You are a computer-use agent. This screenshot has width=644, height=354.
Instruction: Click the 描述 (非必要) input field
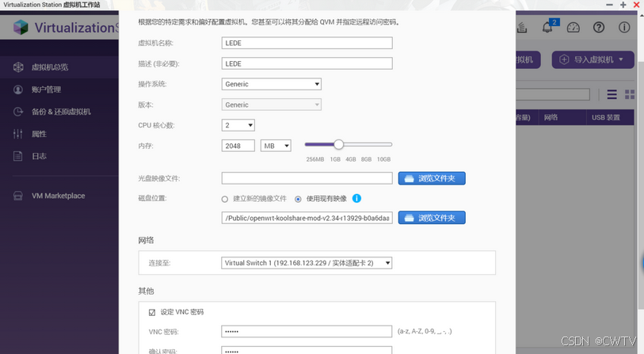tap(307, 63)
